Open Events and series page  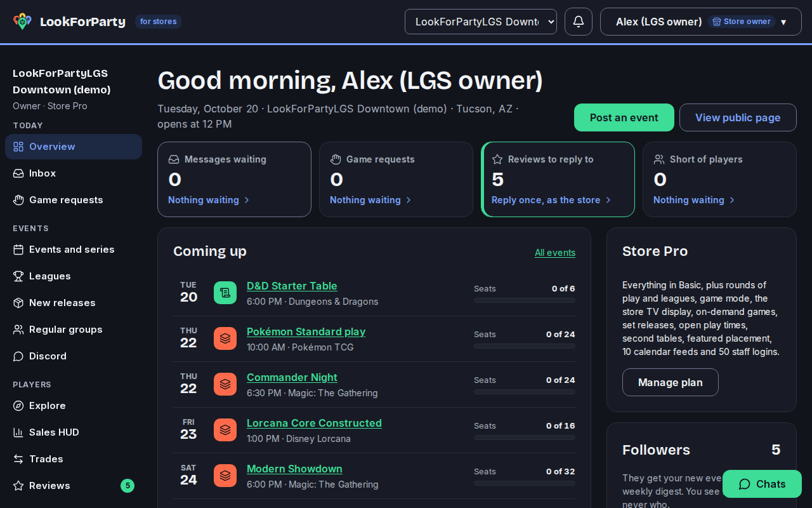(74, 250)
